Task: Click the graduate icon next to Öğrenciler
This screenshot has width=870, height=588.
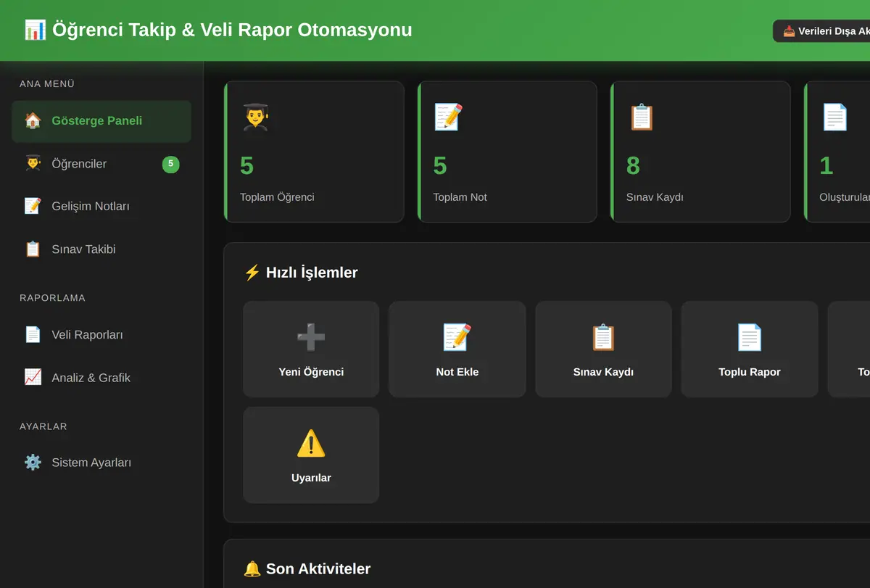Action: pyautogui.click(x=33, y=163)
